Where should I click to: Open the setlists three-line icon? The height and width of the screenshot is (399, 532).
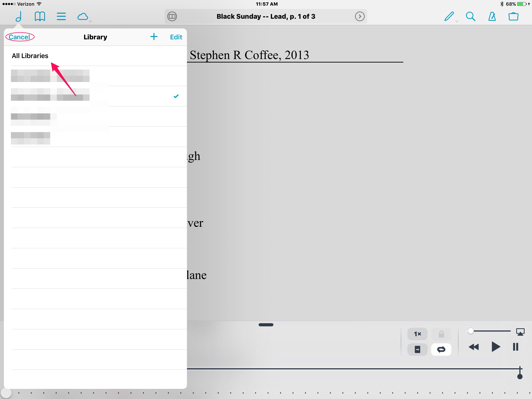[61, 16]
